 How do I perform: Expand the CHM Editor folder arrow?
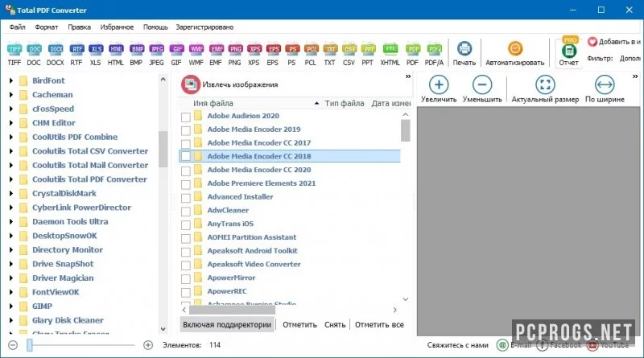(11, 123)
